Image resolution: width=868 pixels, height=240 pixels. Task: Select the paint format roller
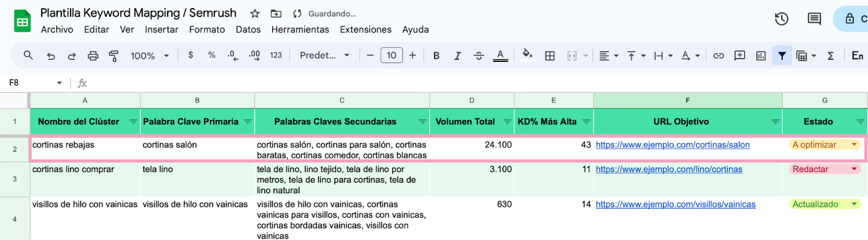(114, 55)
